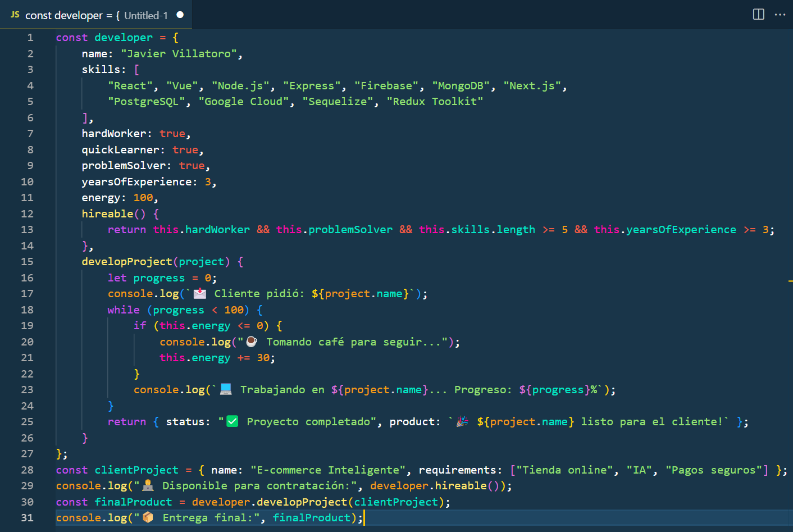The height and width of the screenshot is (532, 793).
Task: Toggle the green checkmark emoji on line 25
Action: 231,421
